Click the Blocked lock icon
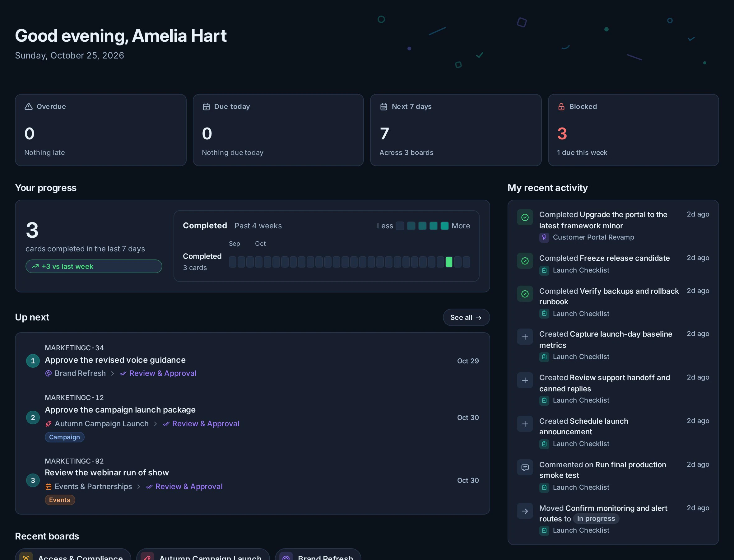 point(561,107)
